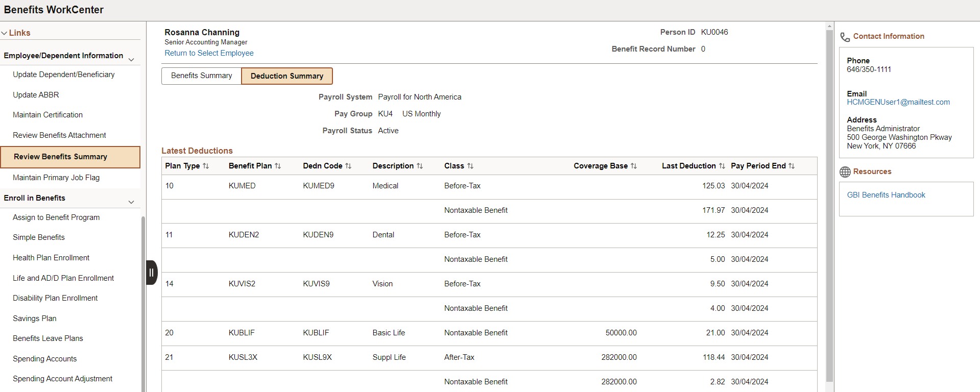
Task: Open the GBI Benefits Handbook link
Action: (x=886, y=195)
